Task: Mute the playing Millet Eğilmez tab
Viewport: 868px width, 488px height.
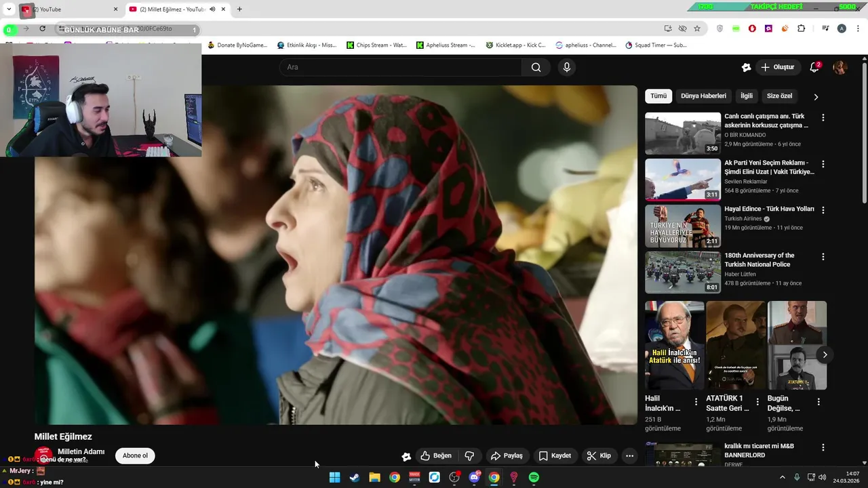Action: 212,9
